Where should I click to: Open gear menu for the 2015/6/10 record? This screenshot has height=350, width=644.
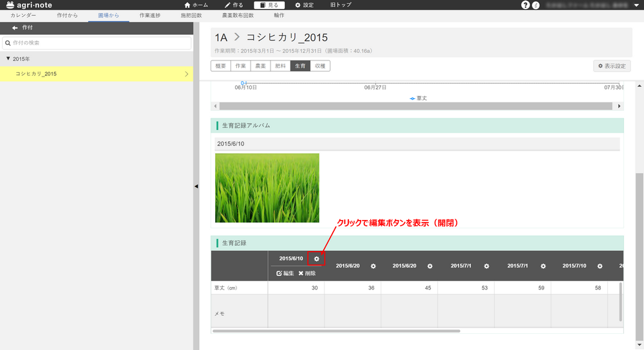316,259
